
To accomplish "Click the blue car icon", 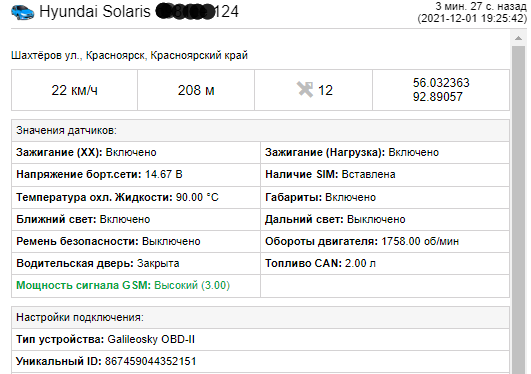I will tap(23, 12).
